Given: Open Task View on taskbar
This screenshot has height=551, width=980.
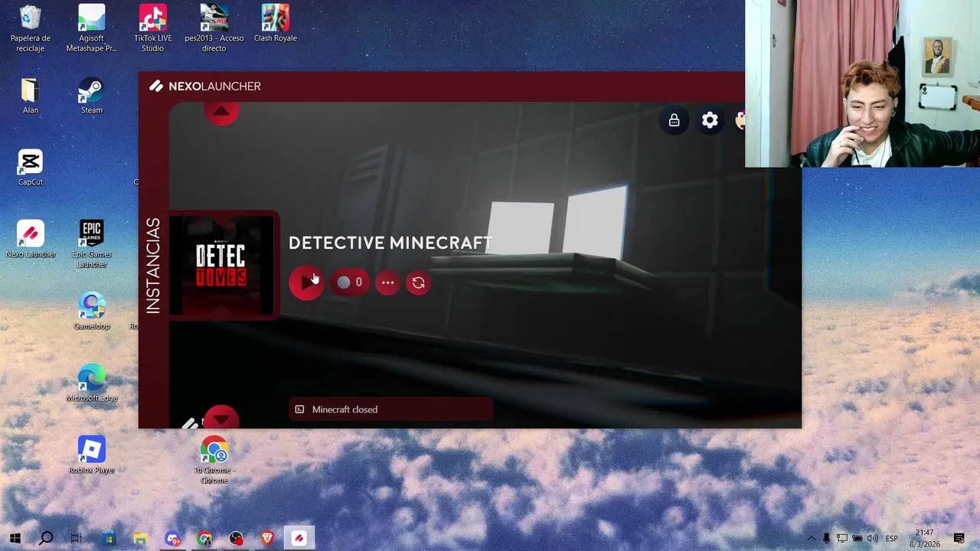Looking at the screenshot, I should tap(77, 538).
